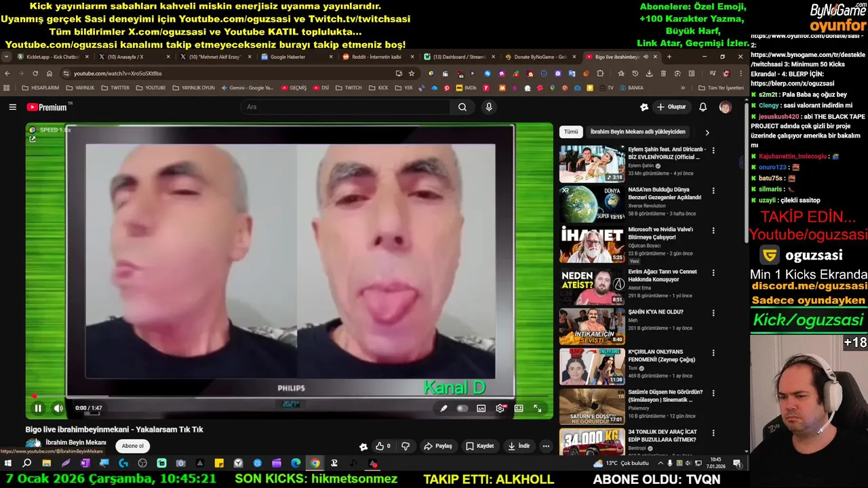Open options for ŞAHİN K'YA NE OLDU
868x488 pixels.
(713, 313)
